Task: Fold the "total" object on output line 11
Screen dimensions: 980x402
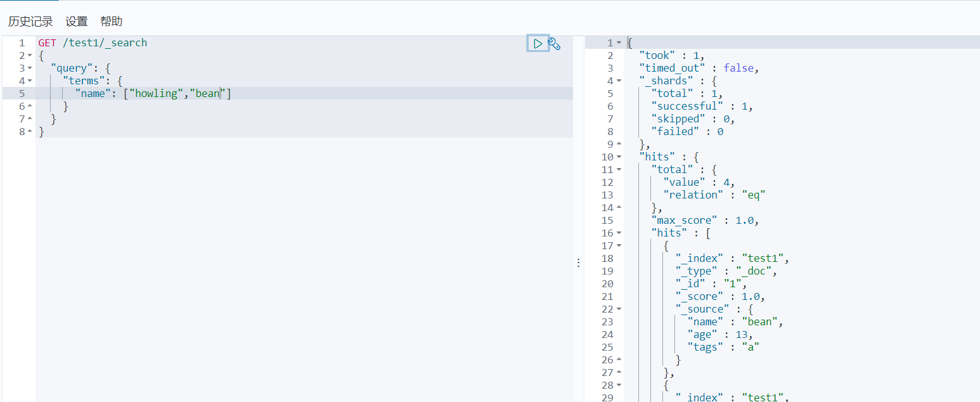Action: [x=619, y=170]
